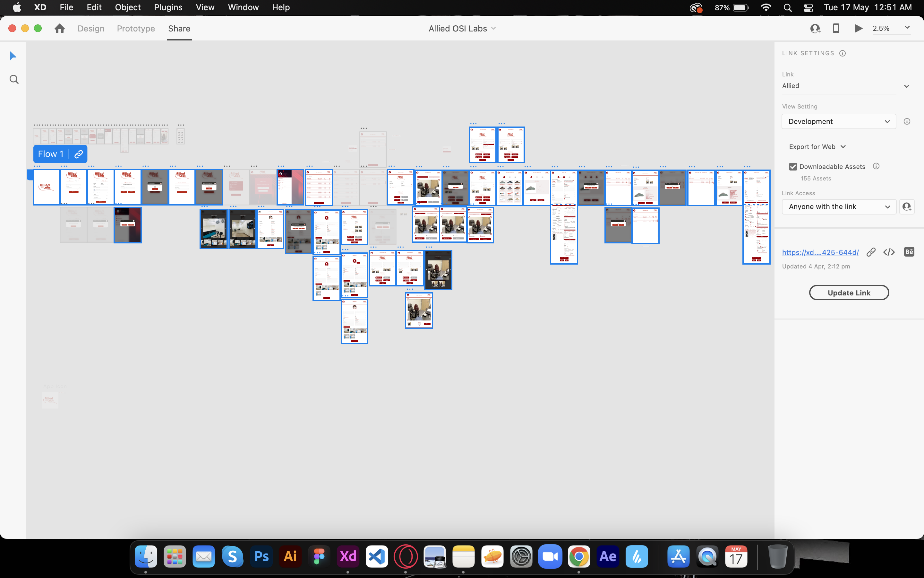
Task: Select the first Allied Labs splash artboard
Action: coord(46,187)
